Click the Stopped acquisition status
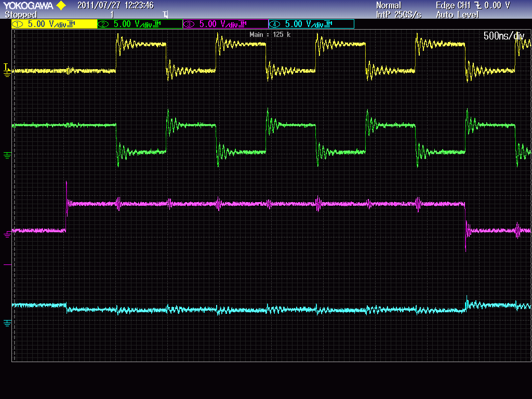The height and width of the screenshot is (399, 532). point(21,15)
